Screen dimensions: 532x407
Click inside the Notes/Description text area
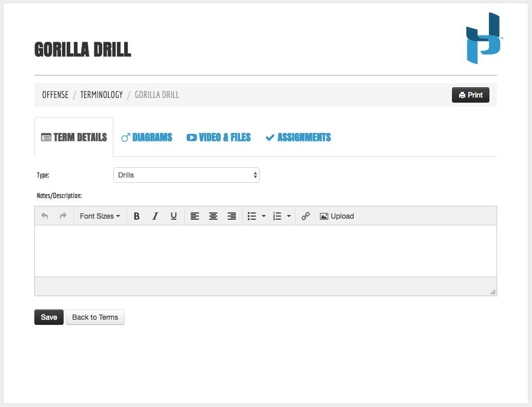(x=265, y=251)
